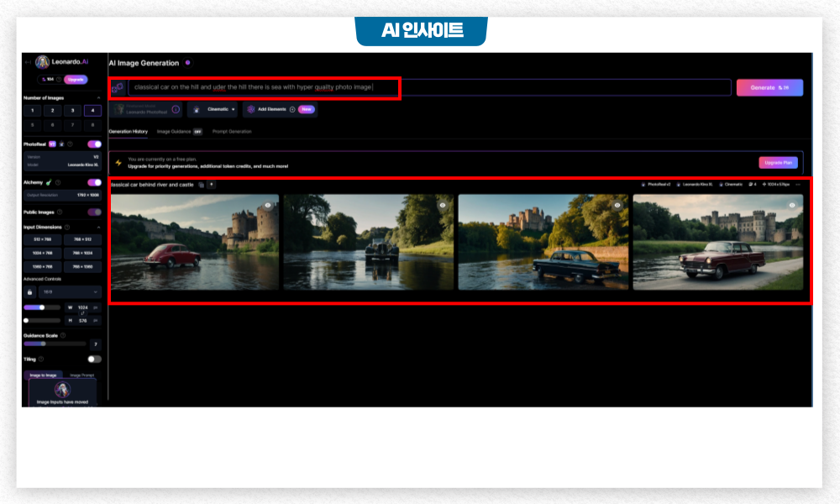Click the Alchemy help question mark

coord(58,182)
